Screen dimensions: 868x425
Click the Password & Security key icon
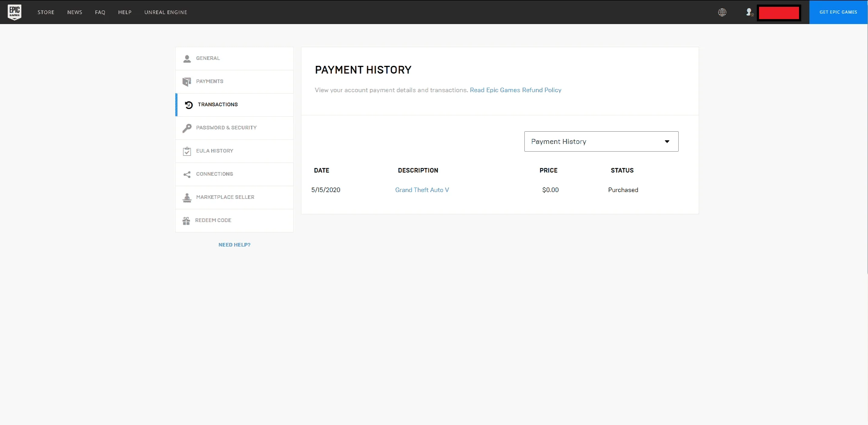(187, 128)
